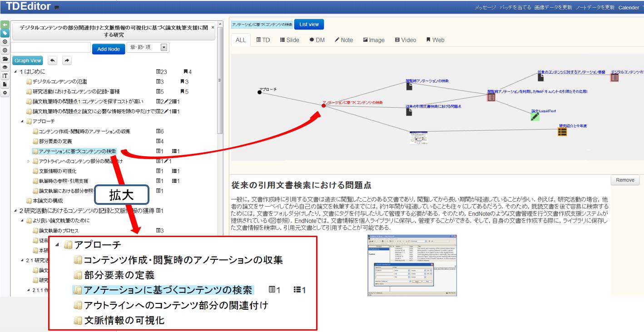Click パッチを当てる in top bar
The width and height of the screenshot is (644, 332).
click(x=515, y=8)
